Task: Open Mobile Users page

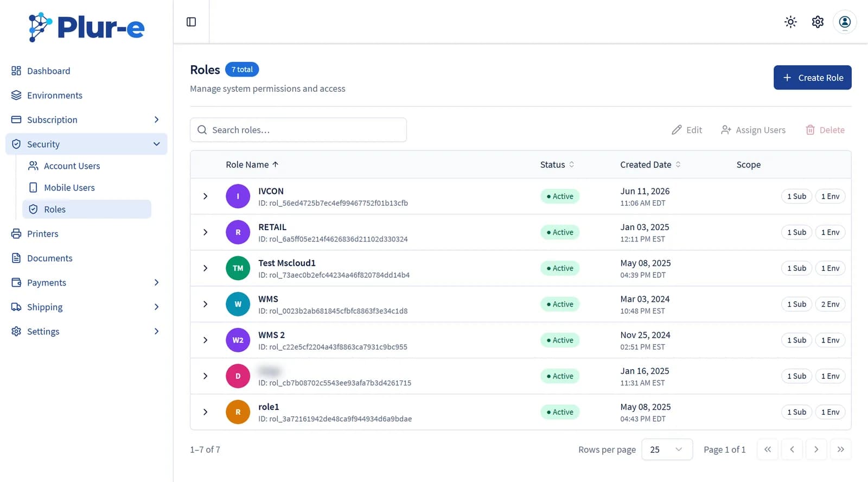Action: pos(87,187)
